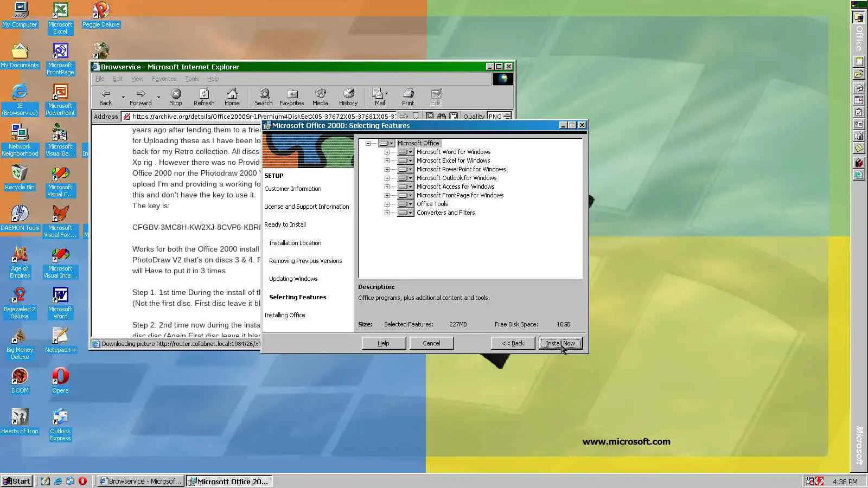This screenshot has width=868, height=488.
Task: Select the Microsoft PowerPoint desktop shortcut
Action: 60,100
